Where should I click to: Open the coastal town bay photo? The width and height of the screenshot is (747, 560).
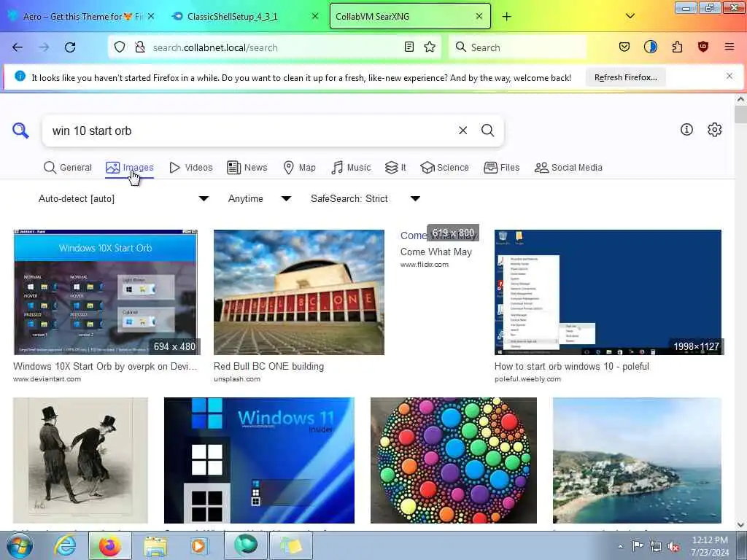[x=637, y=460]
